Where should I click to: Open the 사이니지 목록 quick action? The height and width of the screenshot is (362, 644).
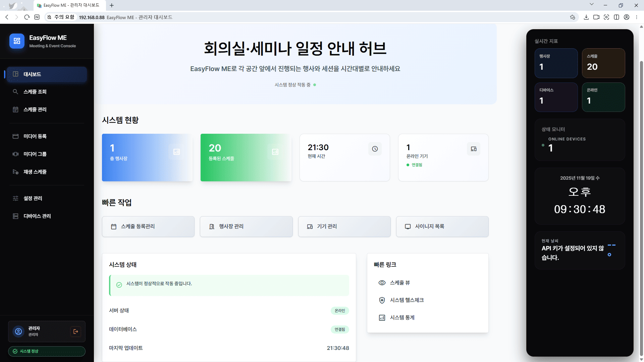442,226
